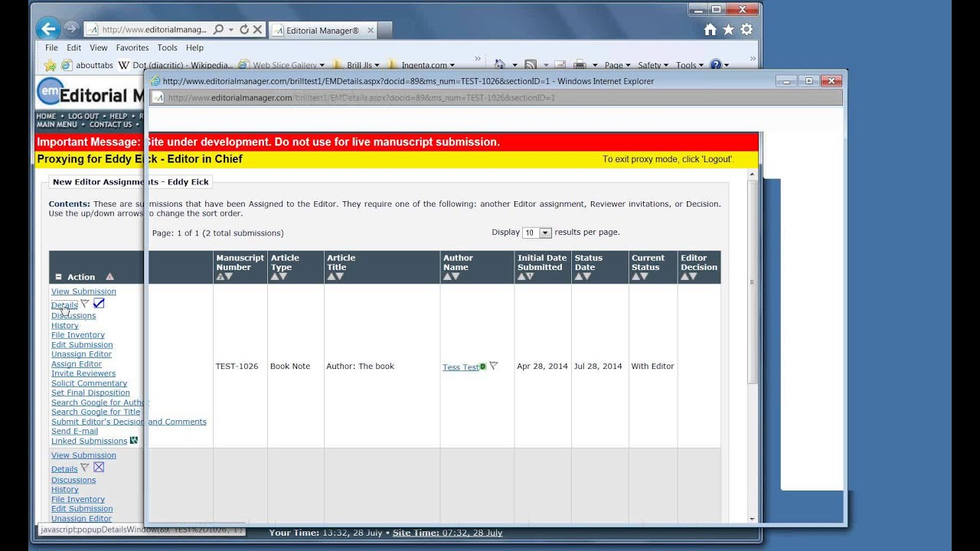Sort the Action column with its triangle icon
The image size is (980, 551).
109,277
